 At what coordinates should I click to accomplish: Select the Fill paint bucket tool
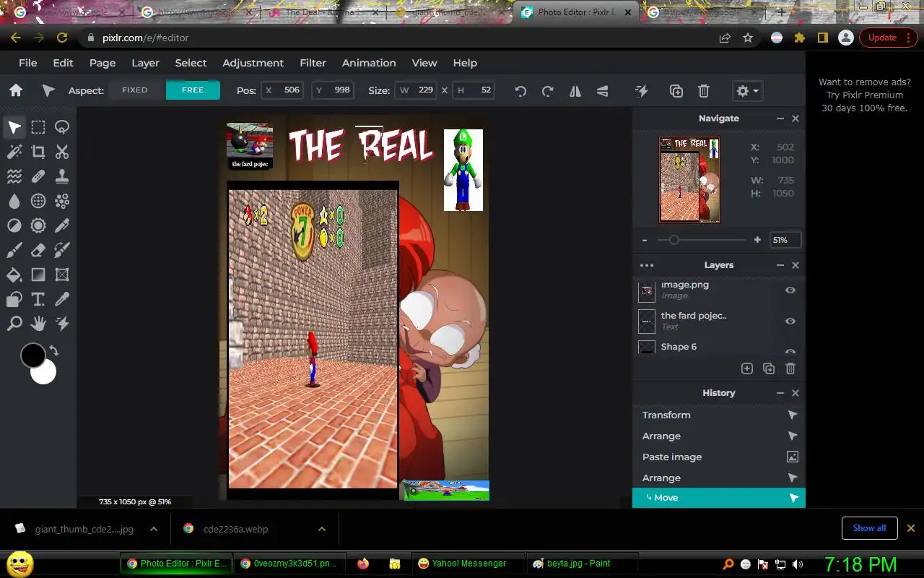[14, 275]
